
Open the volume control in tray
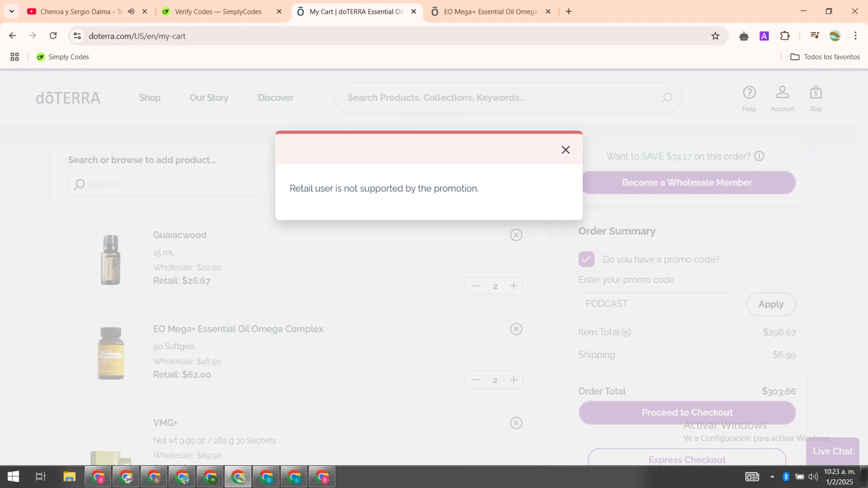(813, 477)
